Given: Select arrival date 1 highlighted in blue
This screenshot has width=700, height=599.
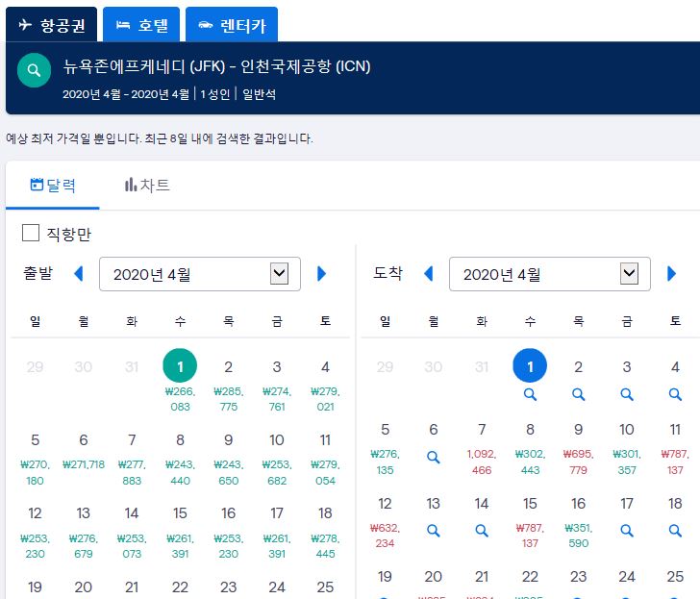Looking at the screenshot, I should [x=530, y=365].
